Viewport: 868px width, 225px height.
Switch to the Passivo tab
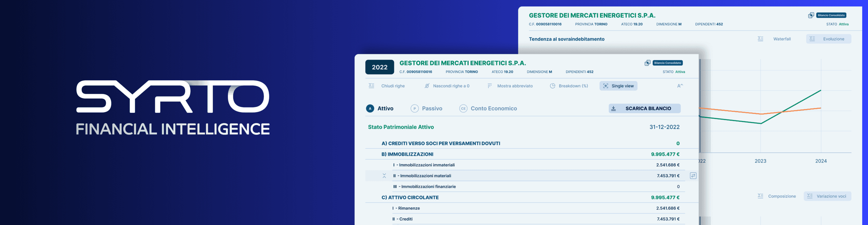(427, 108)
